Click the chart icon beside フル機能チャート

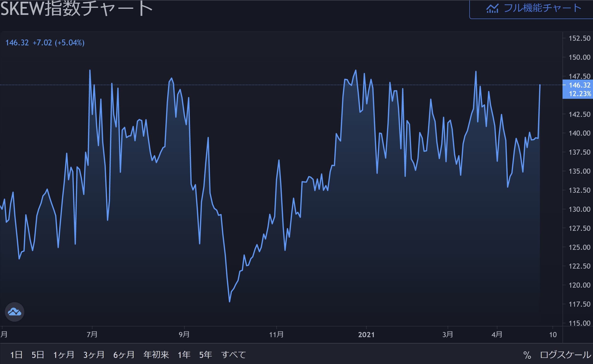click(492, 9)
